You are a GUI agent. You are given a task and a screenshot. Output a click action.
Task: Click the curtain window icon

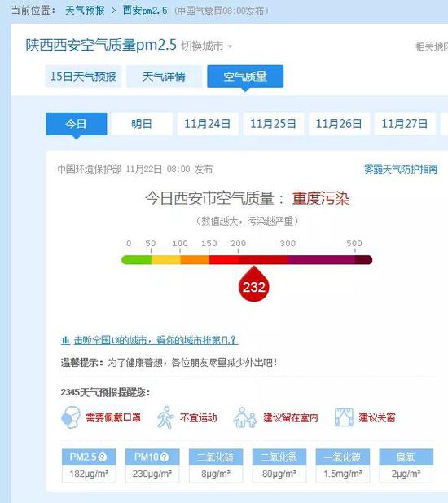(x=344, y=417)
